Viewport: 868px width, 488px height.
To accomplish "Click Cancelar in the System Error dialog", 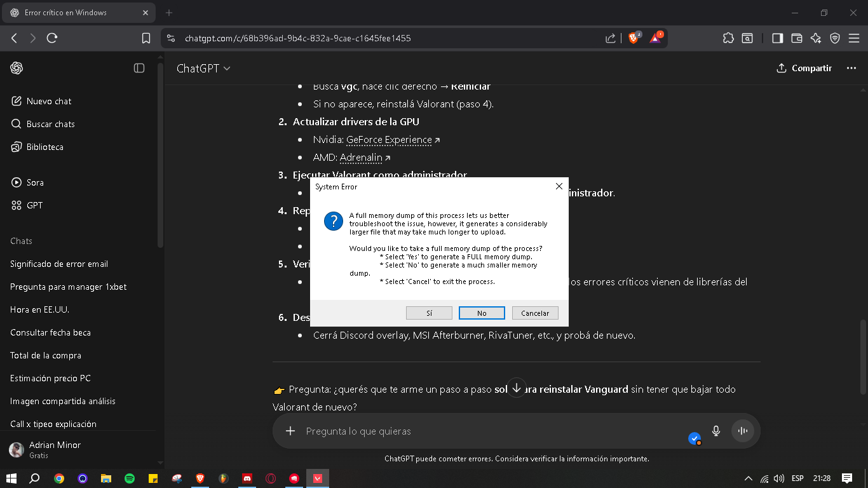I will [535, 313].
